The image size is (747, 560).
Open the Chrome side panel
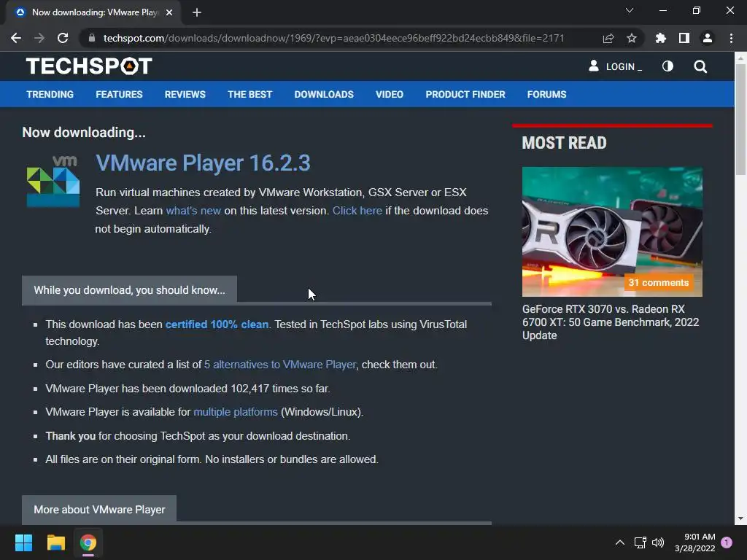pos(684,38)
